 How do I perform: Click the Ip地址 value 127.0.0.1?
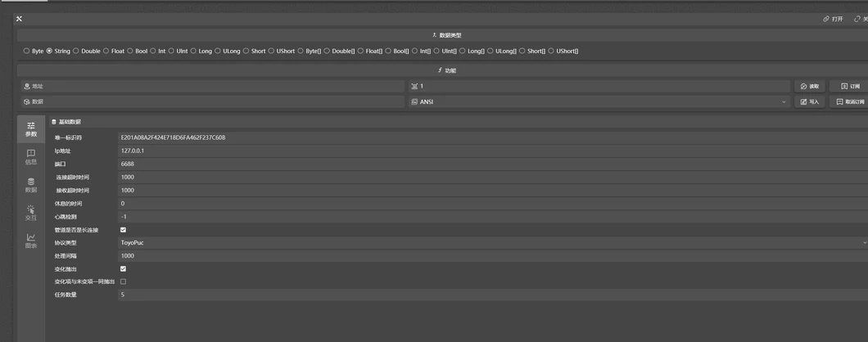coord(493,151)
